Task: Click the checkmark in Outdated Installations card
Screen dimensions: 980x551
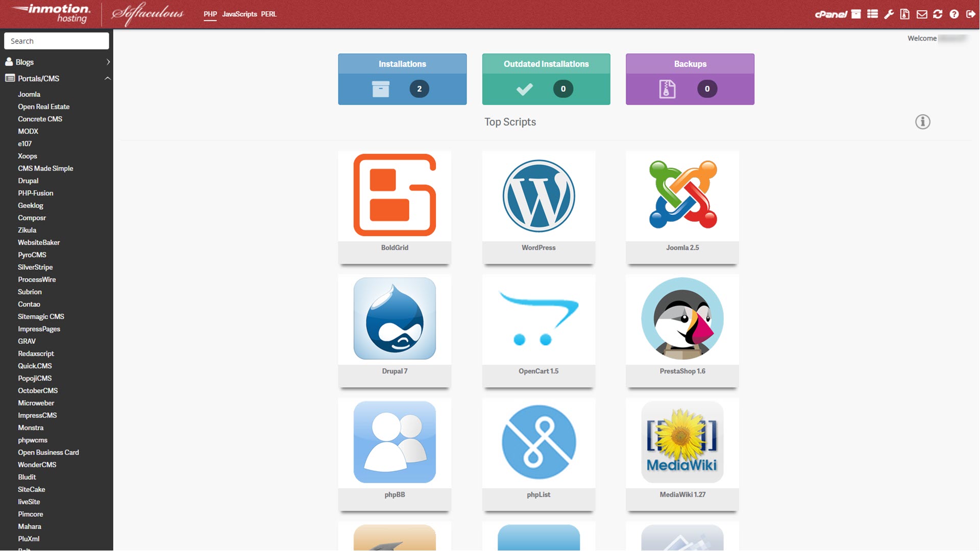Action: [x=524, y=89]
